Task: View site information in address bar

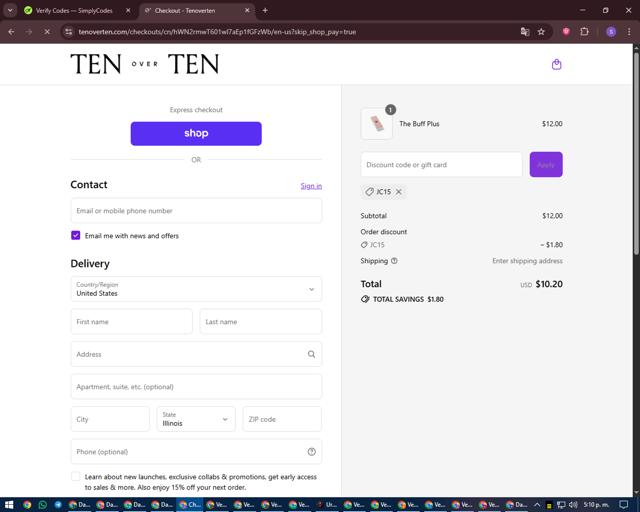Action: click(69, 32)
